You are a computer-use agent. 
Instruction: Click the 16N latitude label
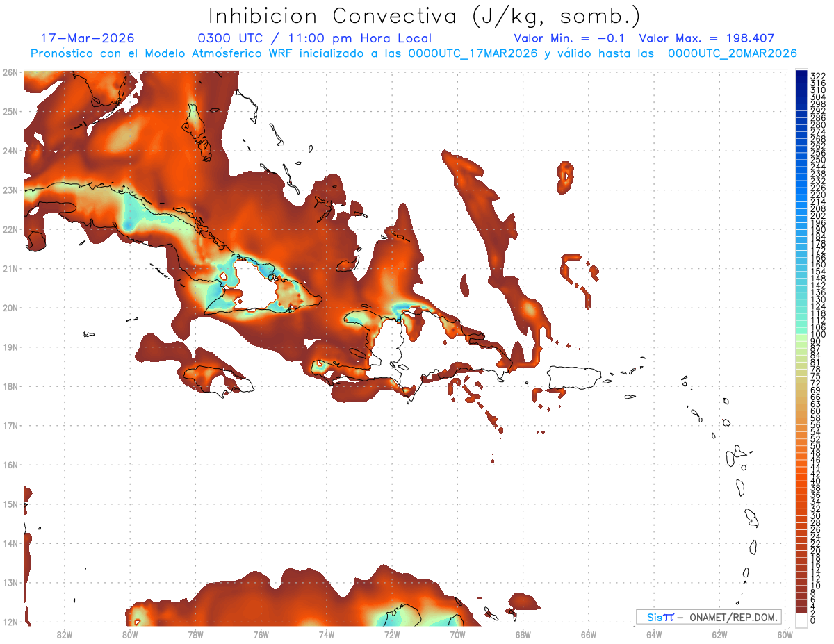click(10, 465)
